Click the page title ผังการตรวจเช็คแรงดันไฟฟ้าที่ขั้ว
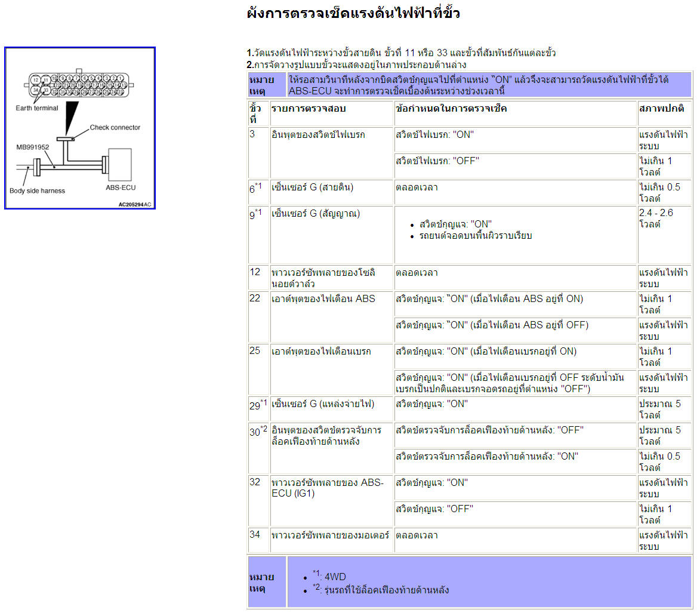Screen dimensions: 700x613 pyautogui.click(x=353, y=13)
